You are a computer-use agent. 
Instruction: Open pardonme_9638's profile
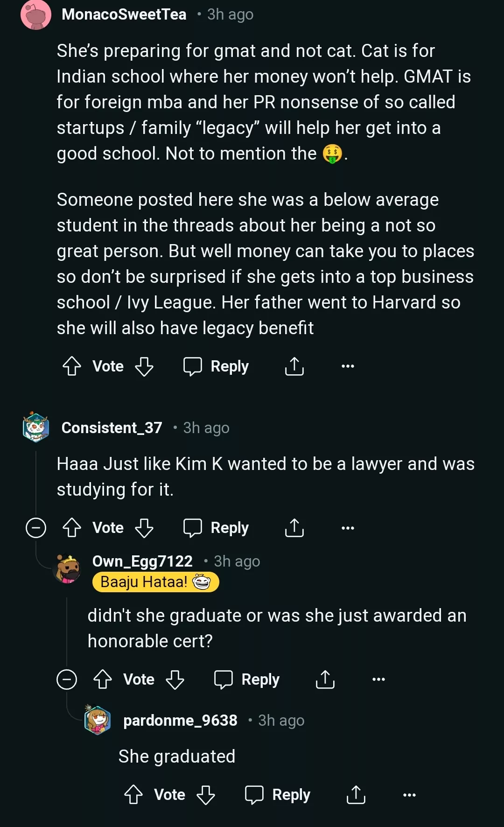coord(180,720)
